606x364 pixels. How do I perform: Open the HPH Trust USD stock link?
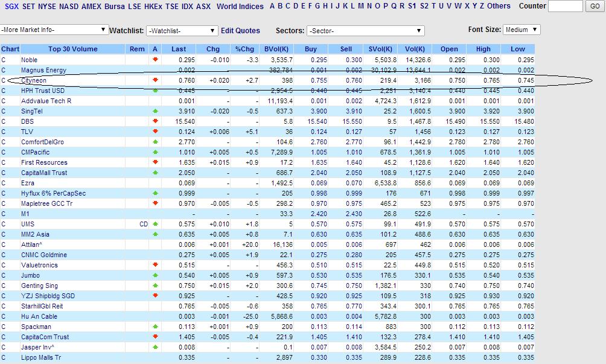click(x=43, y=91)
